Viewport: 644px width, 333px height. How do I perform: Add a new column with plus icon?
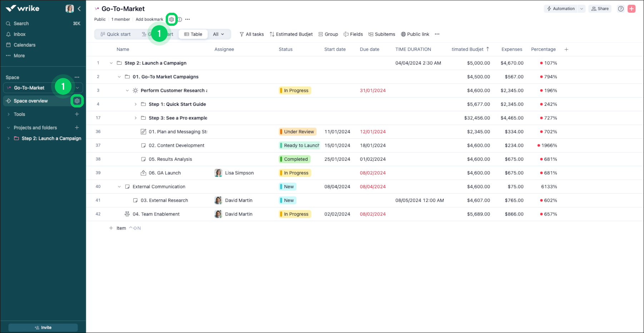pos(566,49)
